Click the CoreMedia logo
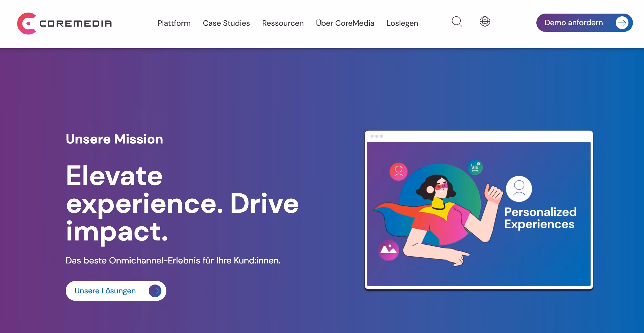This screenshot has width=644, height=333. (64, 23)
